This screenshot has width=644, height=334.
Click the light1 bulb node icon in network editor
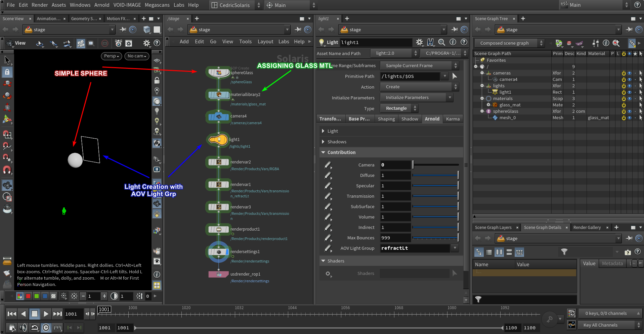point(218,139)
